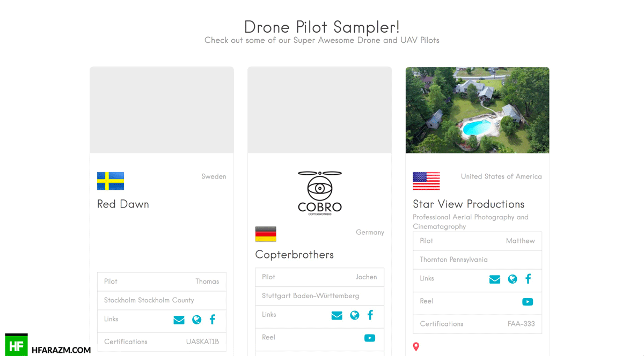The width and height of the screenshot is (644, 356).
Task: Open the Red Dawn pilot title
Action: click(123, 204)
